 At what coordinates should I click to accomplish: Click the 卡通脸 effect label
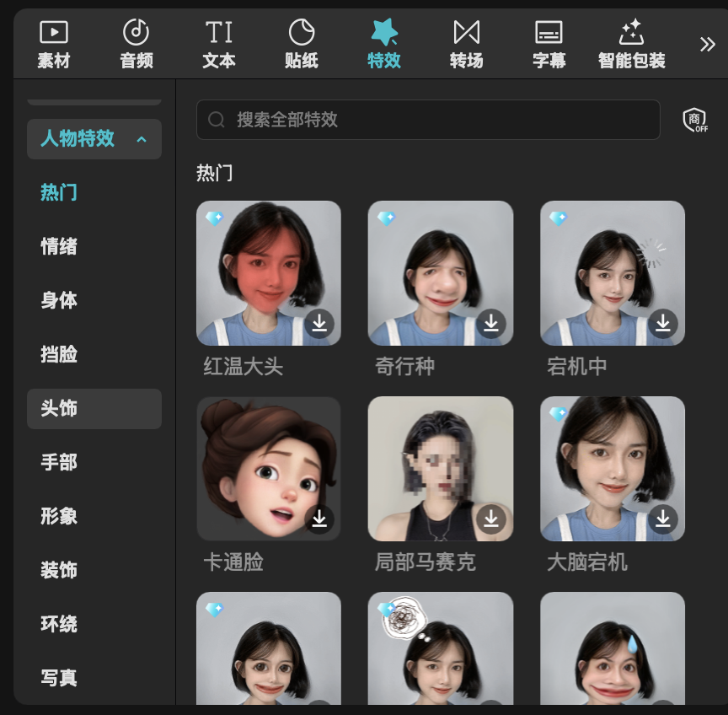tap(233, 562)
